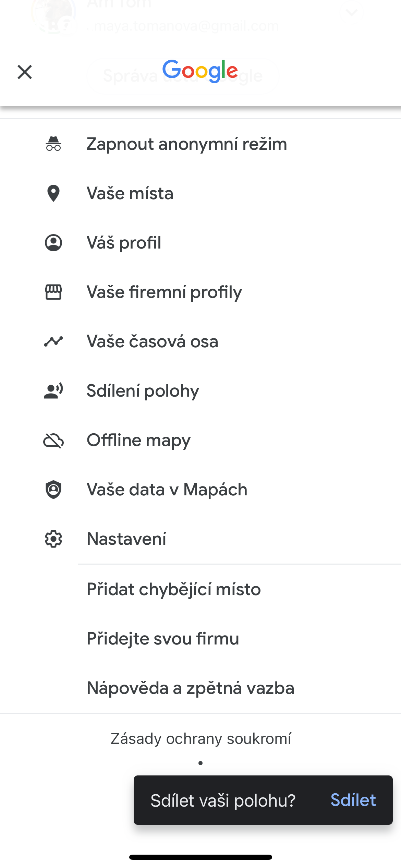Image resolution: width=401 pixels, height=868 pixels.
Task: Tap the shield data privacy icon
Action: [53, 490]
